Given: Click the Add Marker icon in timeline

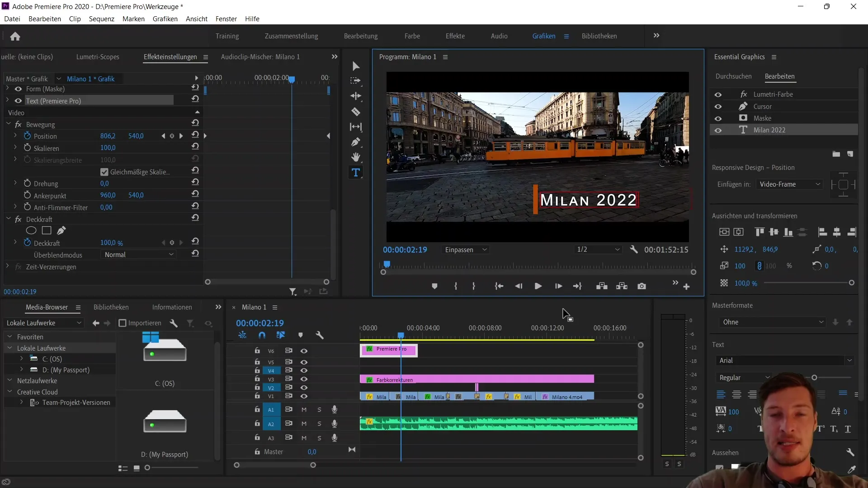Looking at the screenshot, I should 301,335.
